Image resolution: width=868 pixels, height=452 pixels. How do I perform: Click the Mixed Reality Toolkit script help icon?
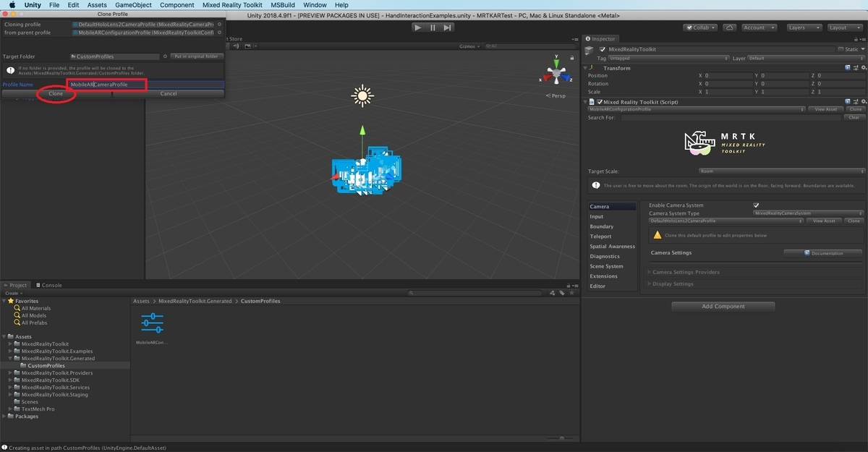tap(846, 102)
